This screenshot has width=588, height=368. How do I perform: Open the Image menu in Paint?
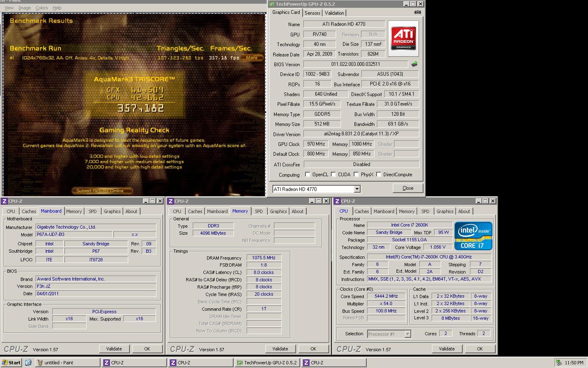tap(24, 8)
